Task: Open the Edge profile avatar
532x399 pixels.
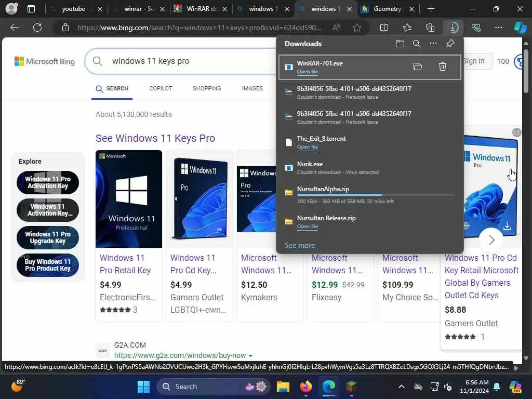Action: (x=12, y=9)
